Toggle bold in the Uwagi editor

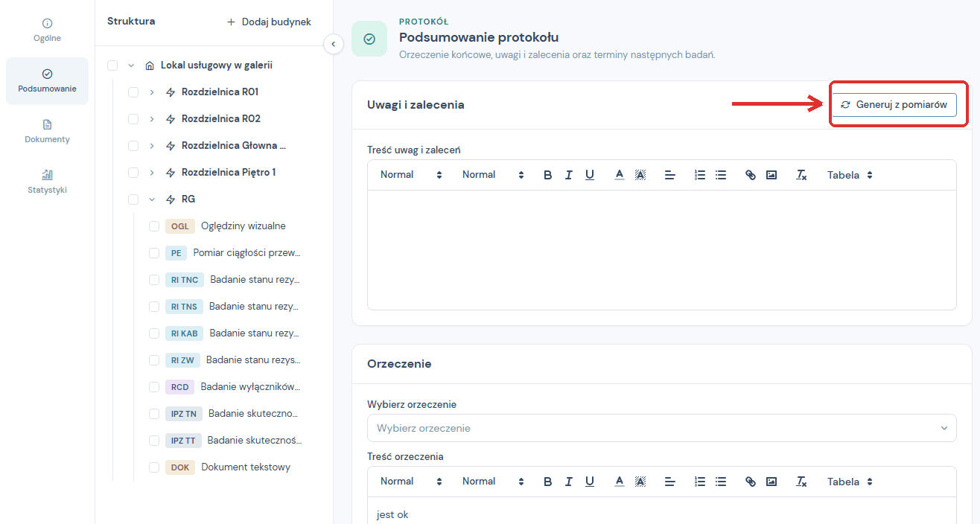pos(548,175)
